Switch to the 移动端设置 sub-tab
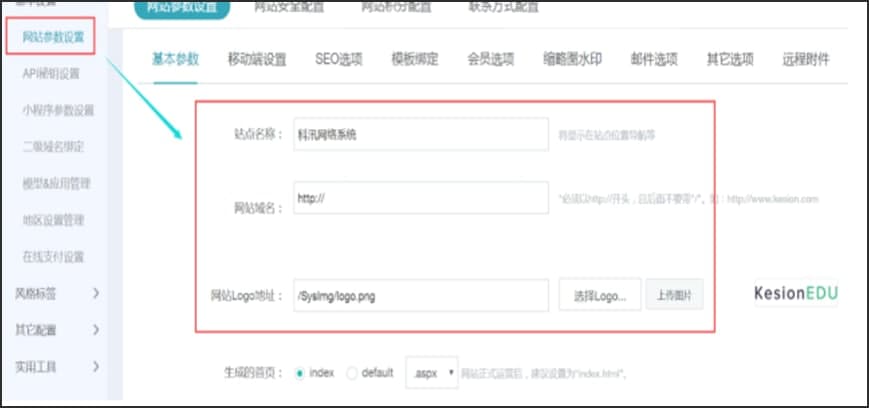 point(257,59)
